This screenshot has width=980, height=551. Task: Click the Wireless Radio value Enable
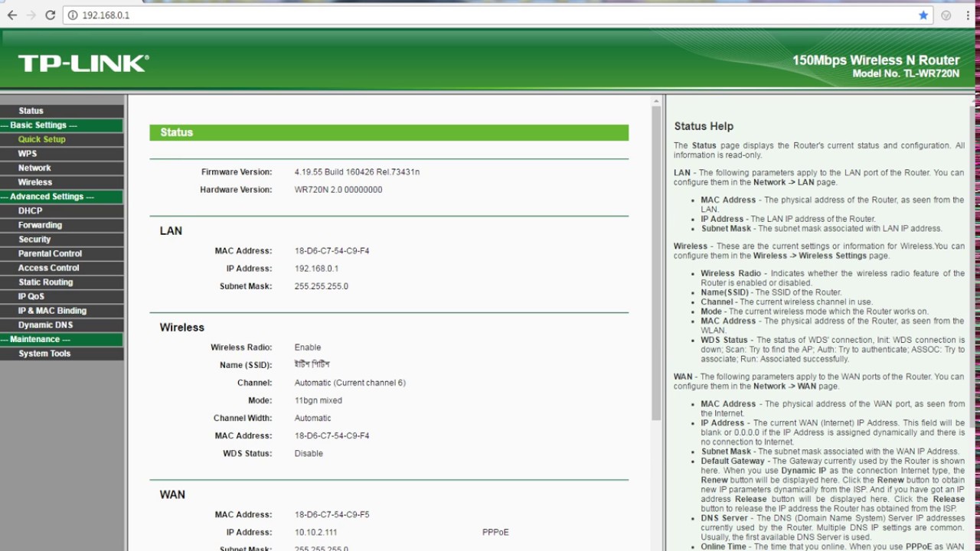tap(308, 347)
